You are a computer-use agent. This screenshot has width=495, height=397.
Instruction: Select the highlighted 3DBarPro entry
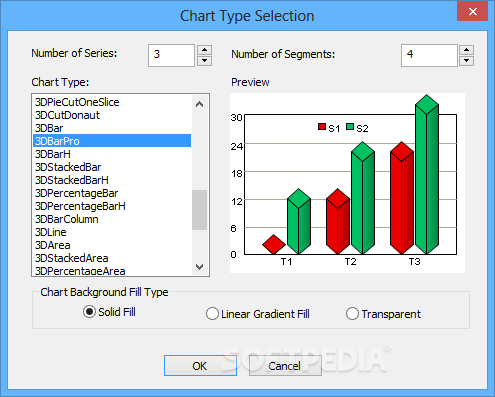(x=112, y=141)
